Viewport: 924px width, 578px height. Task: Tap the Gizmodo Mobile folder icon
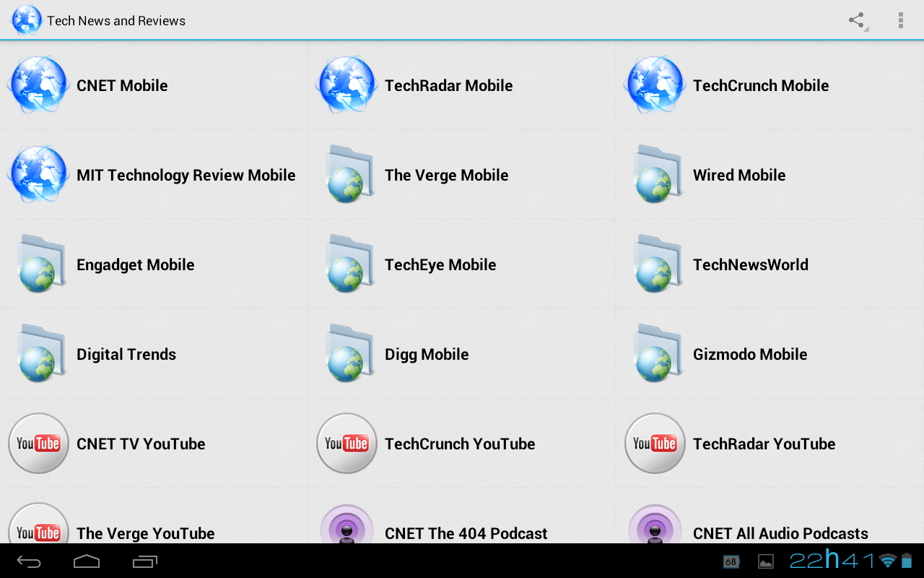tap(658, 354)
